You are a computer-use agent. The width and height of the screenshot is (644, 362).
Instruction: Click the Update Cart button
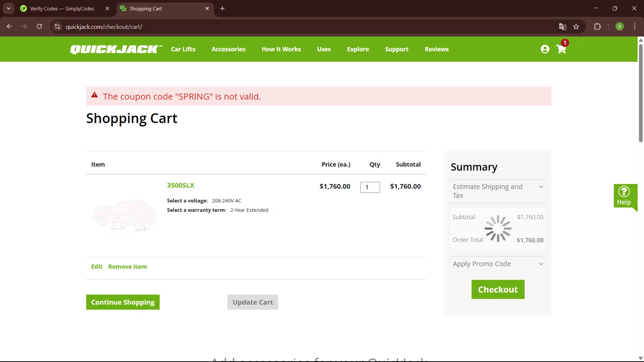[x=253, y=302]
